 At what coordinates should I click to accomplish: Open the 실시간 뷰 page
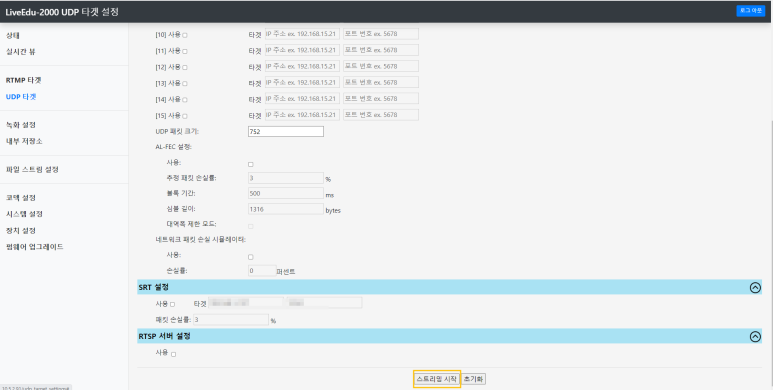pyautogui.click(x=20, y=51)
